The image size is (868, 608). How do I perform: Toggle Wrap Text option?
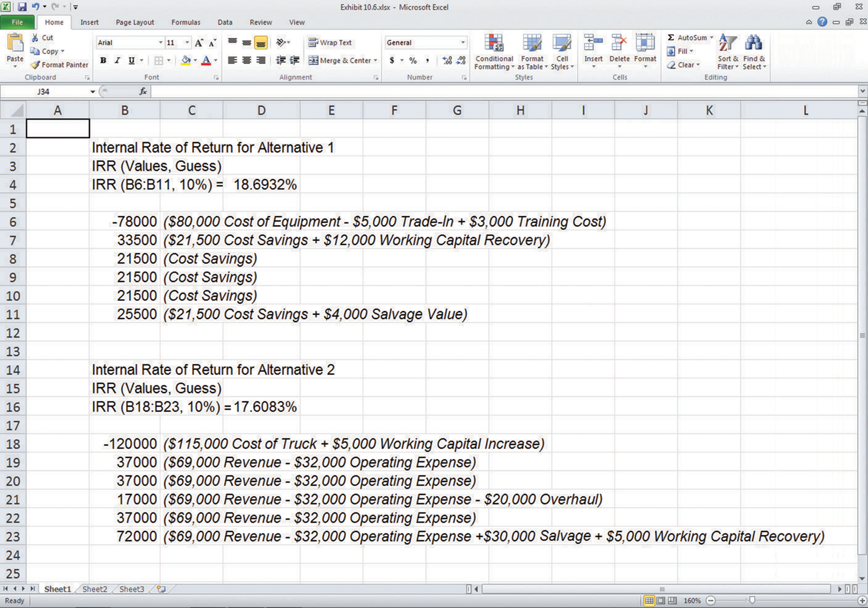pos(330,43)
